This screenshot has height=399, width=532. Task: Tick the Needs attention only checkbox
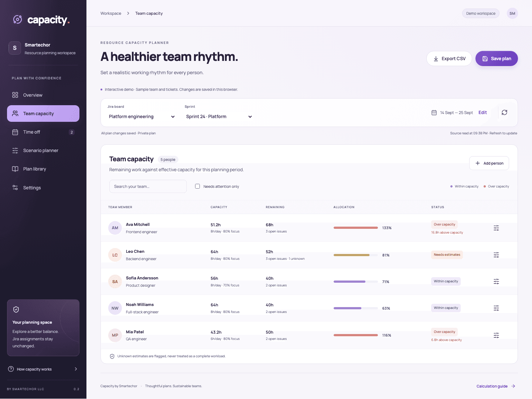[197, 186]
